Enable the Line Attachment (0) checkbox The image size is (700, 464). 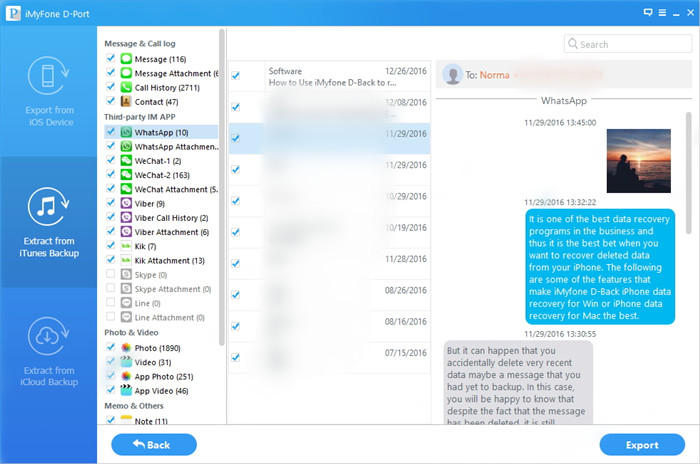111,317
